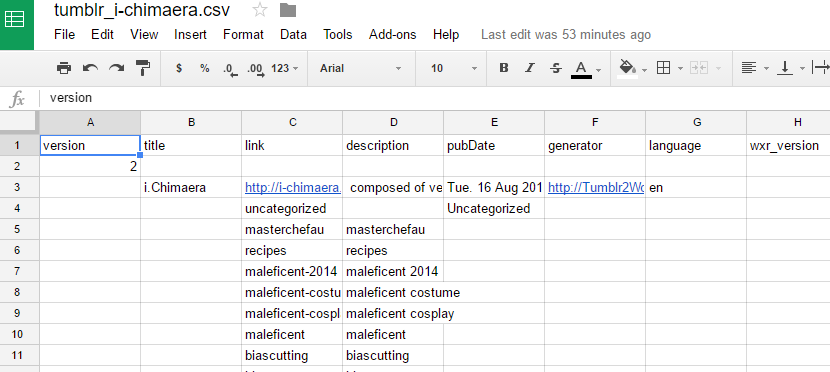Select cell 'masterchefau' in column C
Viewport: 830px width, 372px height.
click(292, 230)
